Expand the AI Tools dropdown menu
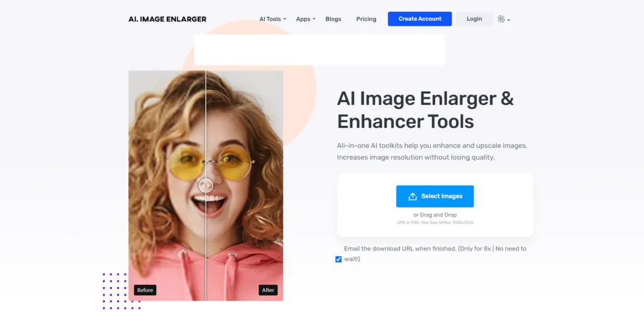644x336 pixels. [272, 19]
